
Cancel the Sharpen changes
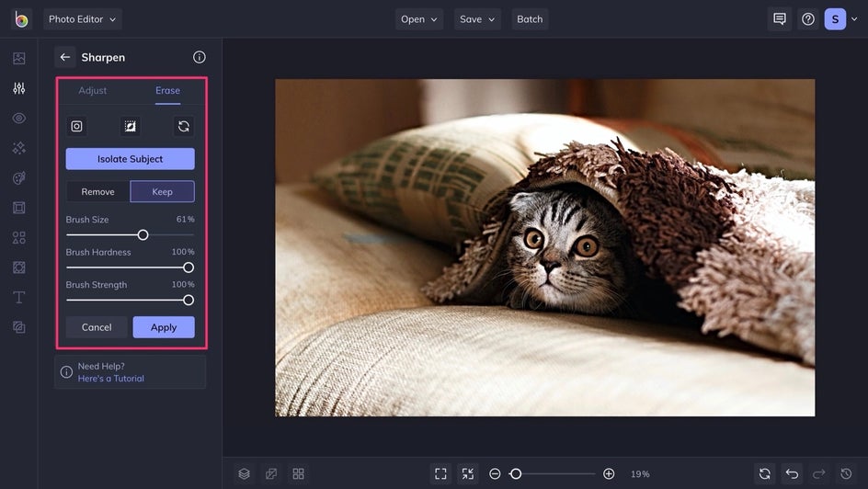(x=97, y=327)
